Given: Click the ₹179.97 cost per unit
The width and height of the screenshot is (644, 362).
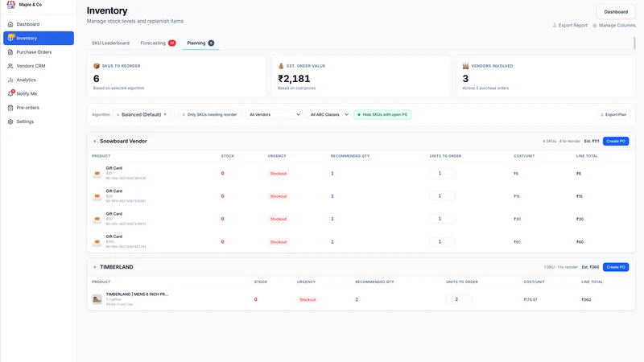Looking at the screenshot, I should 530,299.
